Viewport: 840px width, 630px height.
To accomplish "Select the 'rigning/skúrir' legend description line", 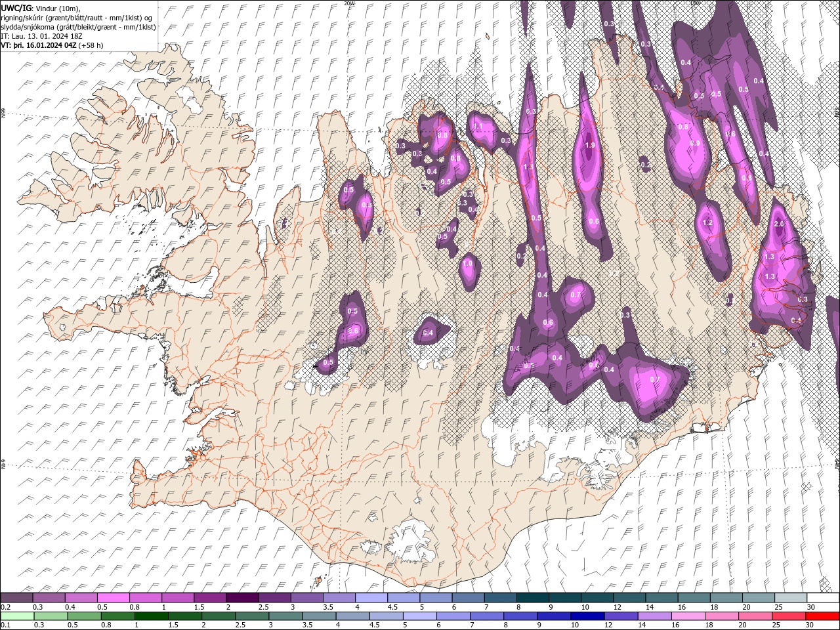I will coord(76,17).
